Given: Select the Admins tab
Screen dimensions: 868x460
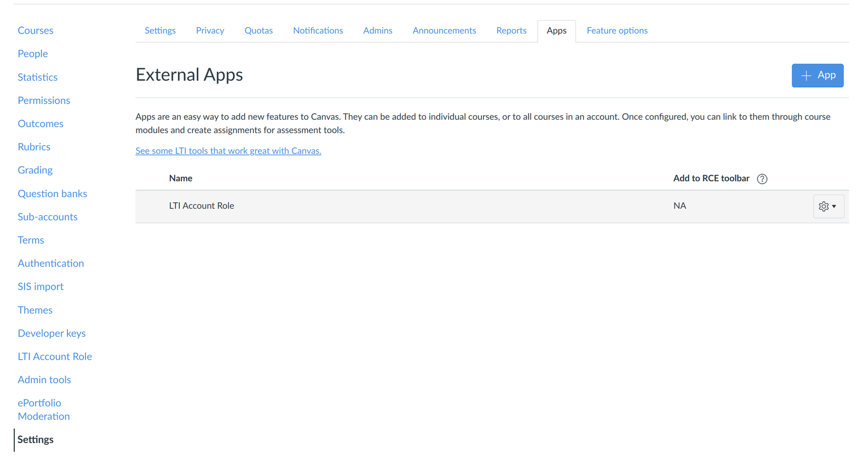Looking at the screenshot, I should click(x=378, y=30).
